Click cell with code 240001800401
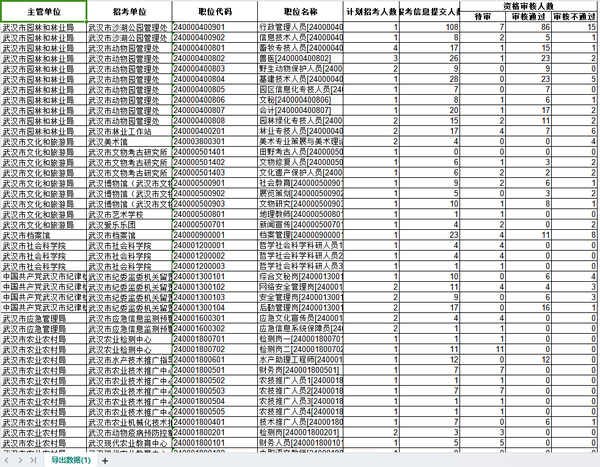The width and height of the screenshot is (600, 467). [x=215, y=422]
